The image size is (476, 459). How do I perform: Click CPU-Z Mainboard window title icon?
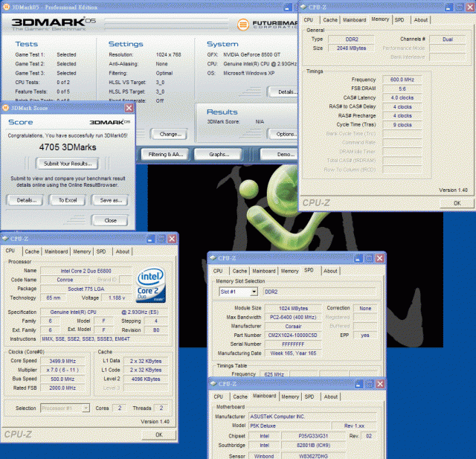(213, 384)
